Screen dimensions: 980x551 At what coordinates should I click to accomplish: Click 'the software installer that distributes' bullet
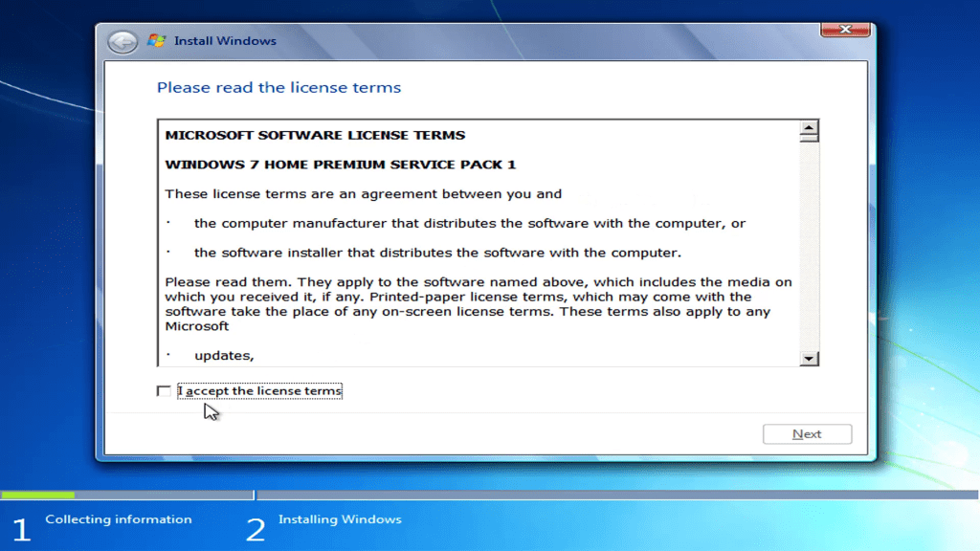437,253
